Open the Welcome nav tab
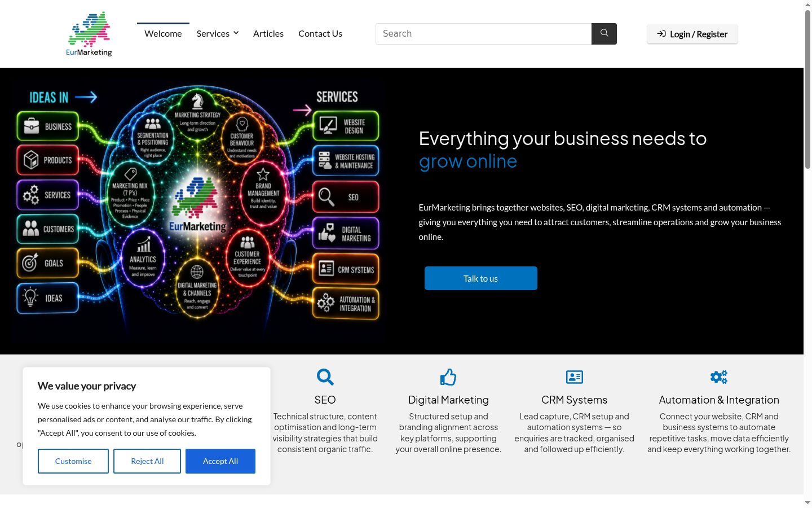 coord(163,34)
